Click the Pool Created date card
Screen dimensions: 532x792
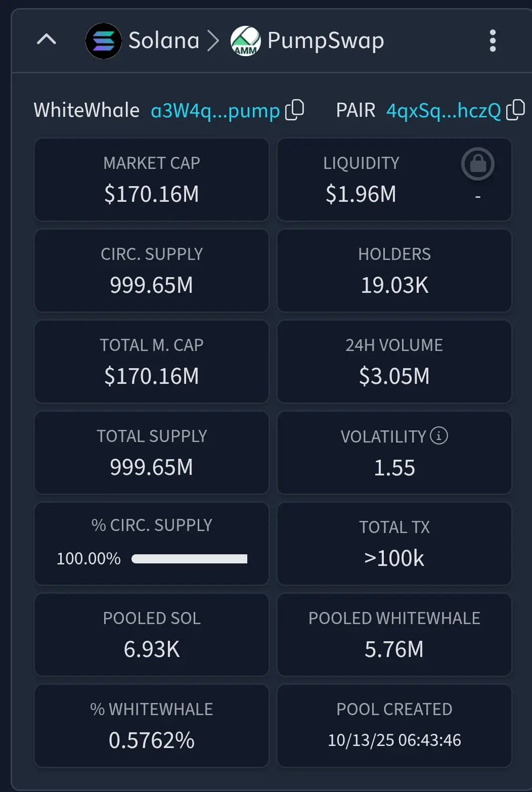(394, 726)
